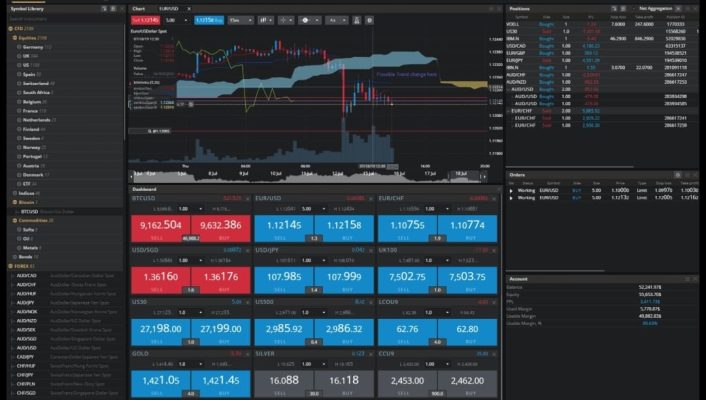
Task: Select the EUR/USD chart tab
Action: [x=169, y=9]
